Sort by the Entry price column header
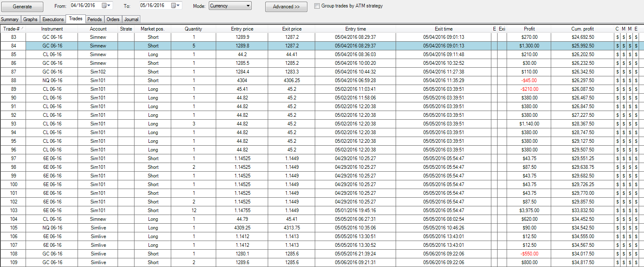 pyautogui.click(x=242, y=29)
